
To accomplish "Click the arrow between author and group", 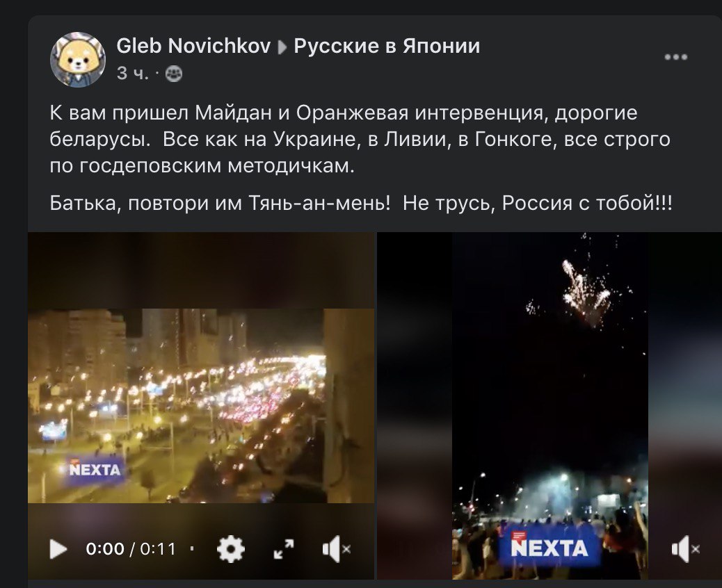I will (282, 47).
